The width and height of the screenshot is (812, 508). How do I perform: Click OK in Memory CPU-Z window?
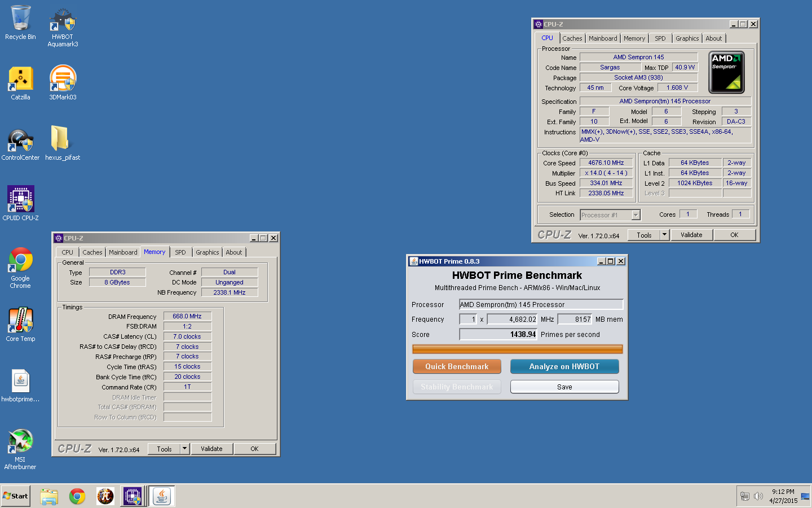[254, 449]
